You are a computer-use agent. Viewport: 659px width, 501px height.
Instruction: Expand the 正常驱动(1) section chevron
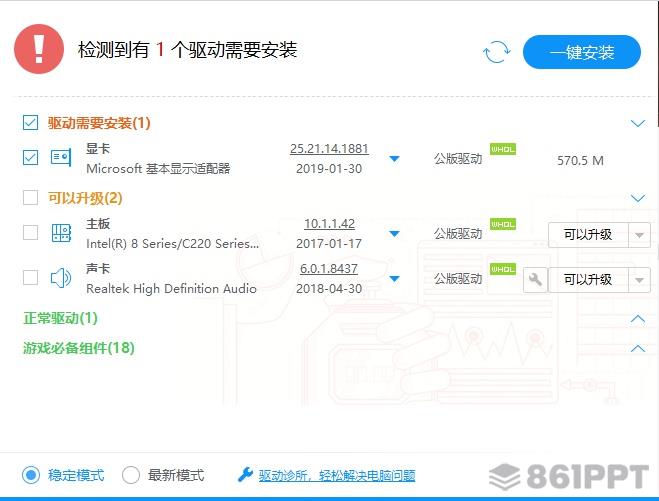[638, 319]
